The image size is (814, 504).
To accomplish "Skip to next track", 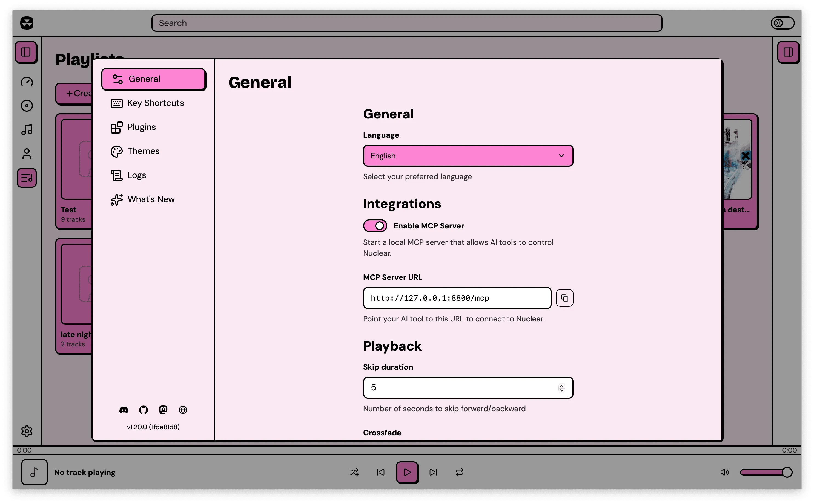I will [433, 472].
